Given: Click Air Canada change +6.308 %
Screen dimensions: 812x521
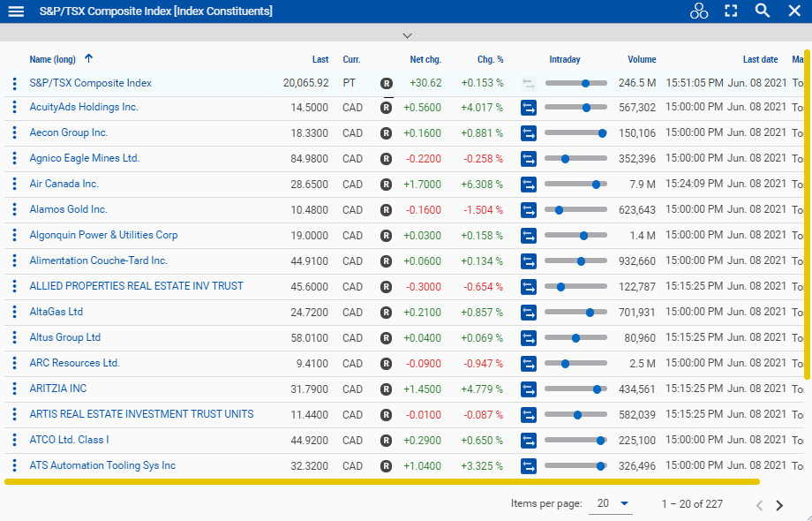Looking at the screenshot, I should (482, 185).
